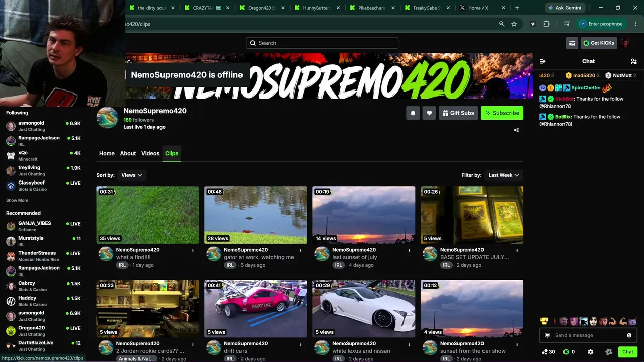
Task: Bookmark this page with the star icon
Action: [514, 24]
